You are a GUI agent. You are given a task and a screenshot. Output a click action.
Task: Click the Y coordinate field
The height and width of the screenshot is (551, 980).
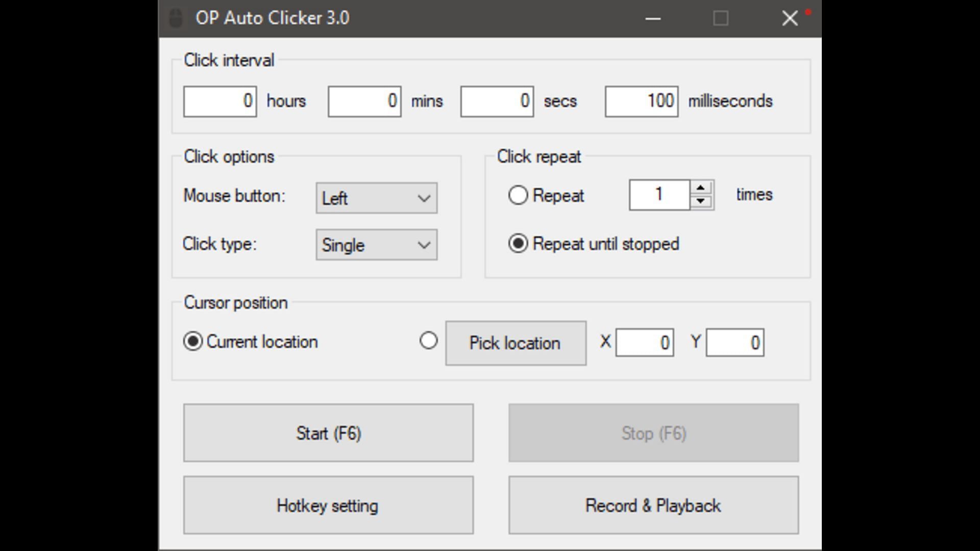point(735,342)
